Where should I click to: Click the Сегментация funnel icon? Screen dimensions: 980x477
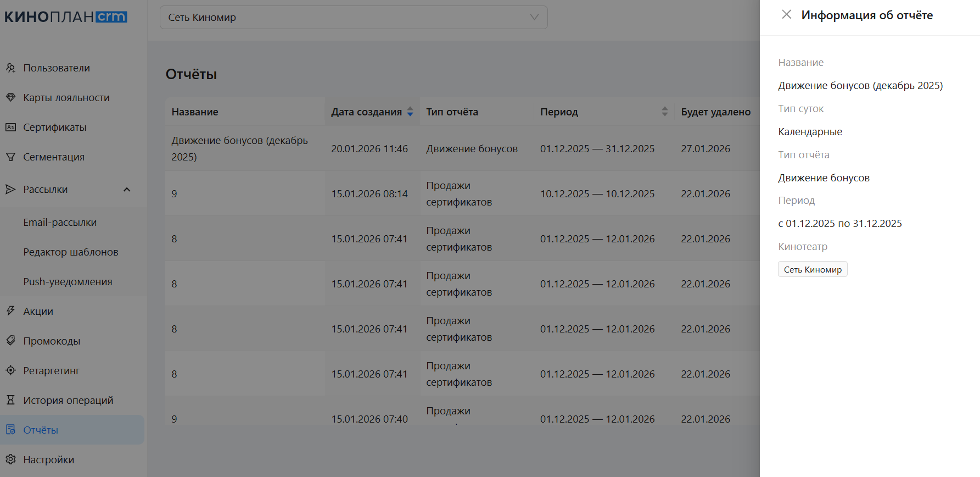tap(10, 157)
